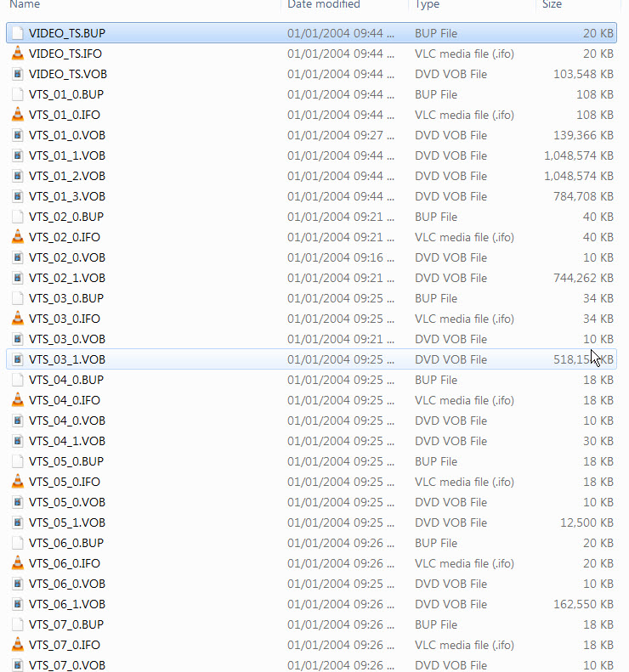Screen dimensions: 629x672
Task: Click the VLC cone icon for VIDEO_TS.IFO
Action: coord(18,54)
